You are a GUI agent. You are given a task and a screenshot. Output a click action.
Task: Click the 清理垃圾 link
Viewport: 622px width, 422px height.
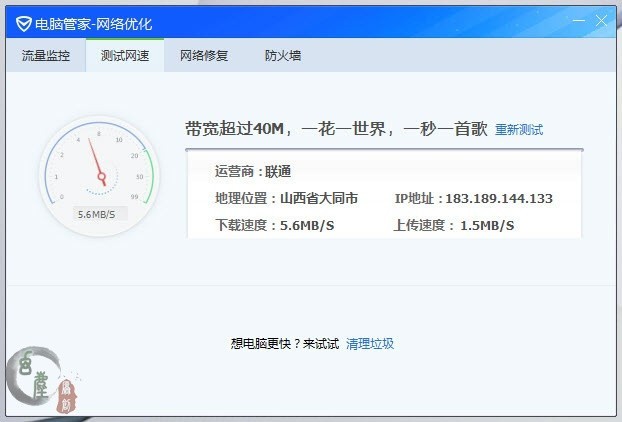(x=370, y=343)
